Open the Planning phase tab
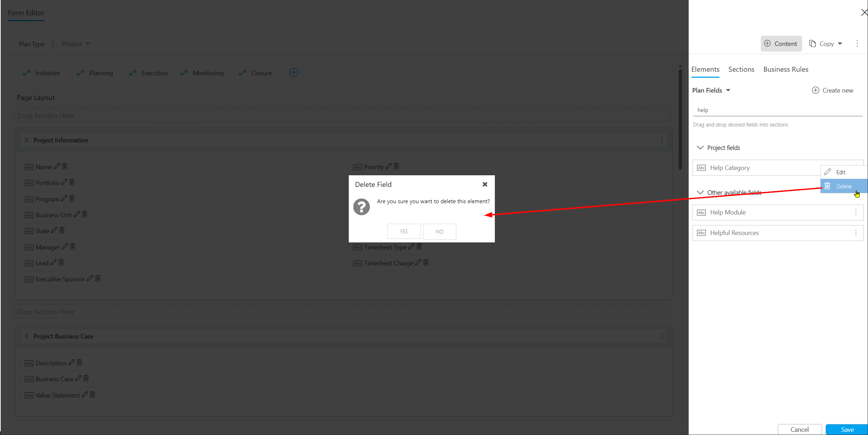This screenshot has width=868, height=435. [95, 73]
